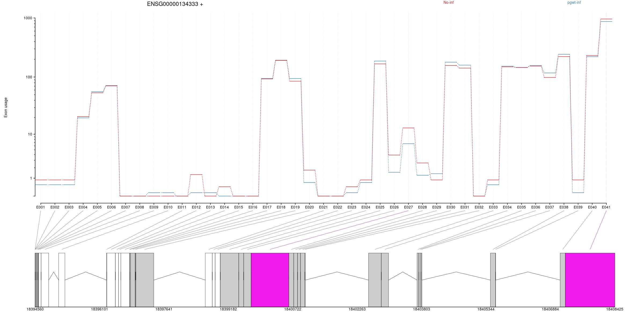The width and height of the screenshot is (644, 322).
Task: Click the y-axis tick label 10
Action: [x=30, y=134]
